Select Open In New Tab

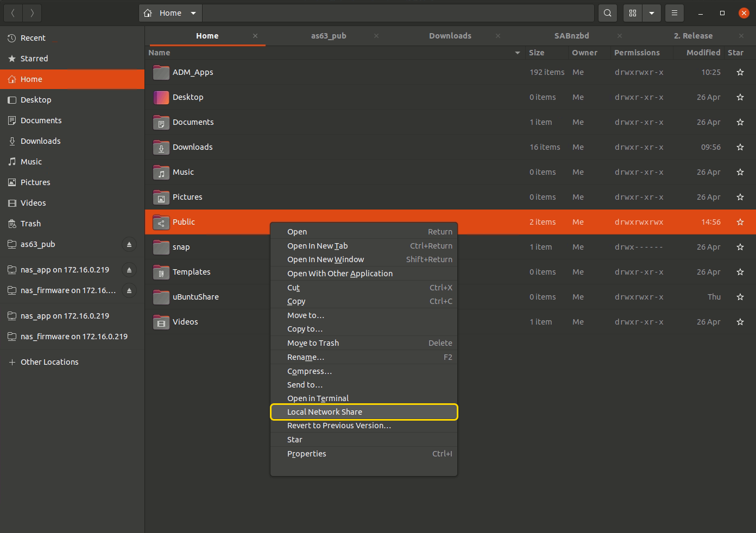(364, 246)
